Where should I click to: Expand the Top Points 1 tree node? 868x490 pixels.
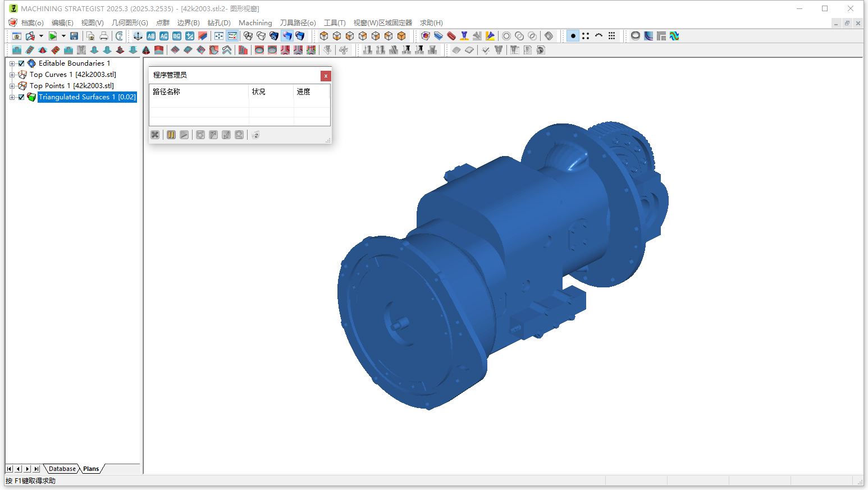point(12,85)
